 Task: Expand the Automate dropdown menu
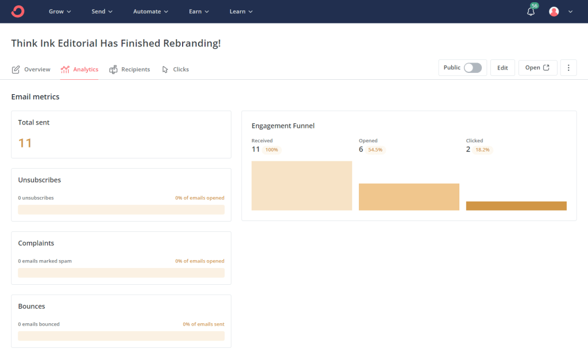(x=150, y=11)
